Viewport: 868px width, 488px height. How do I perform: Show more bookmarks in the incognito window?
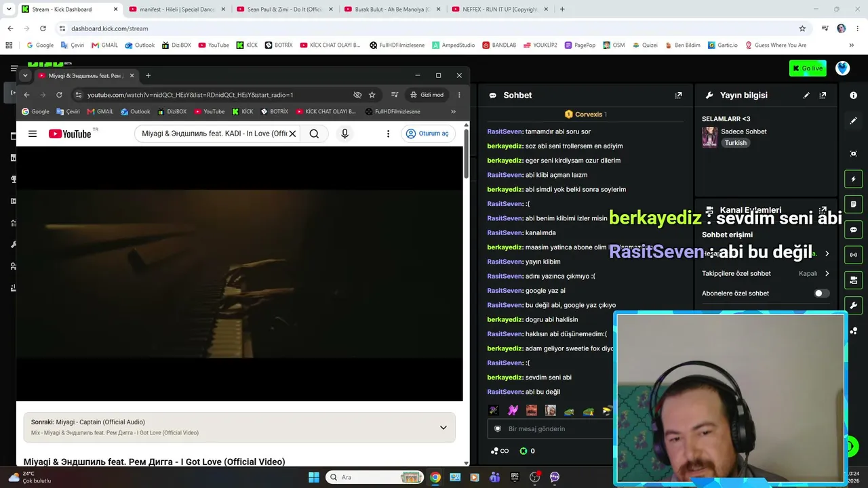(453, 112)
